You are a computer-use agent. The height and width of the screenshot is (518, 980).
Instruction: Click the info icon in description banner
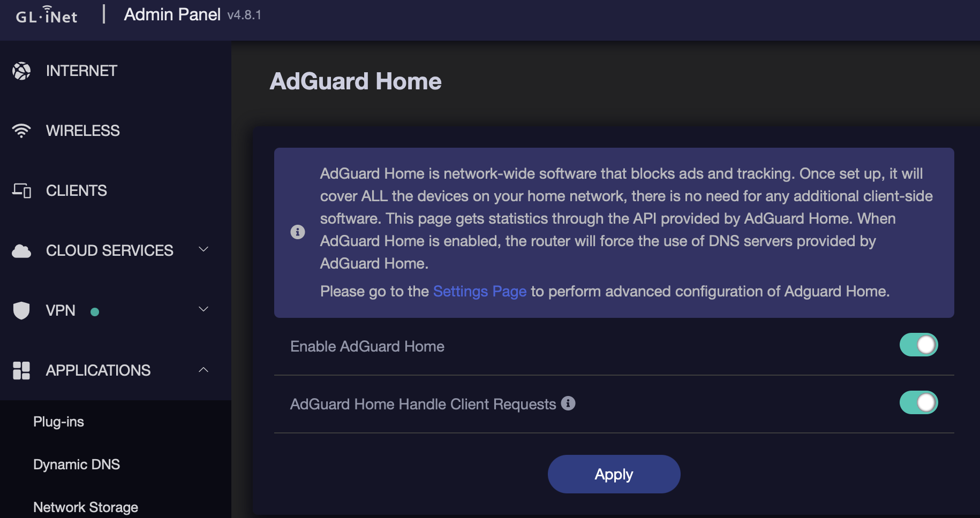click(x=298, y=232)
